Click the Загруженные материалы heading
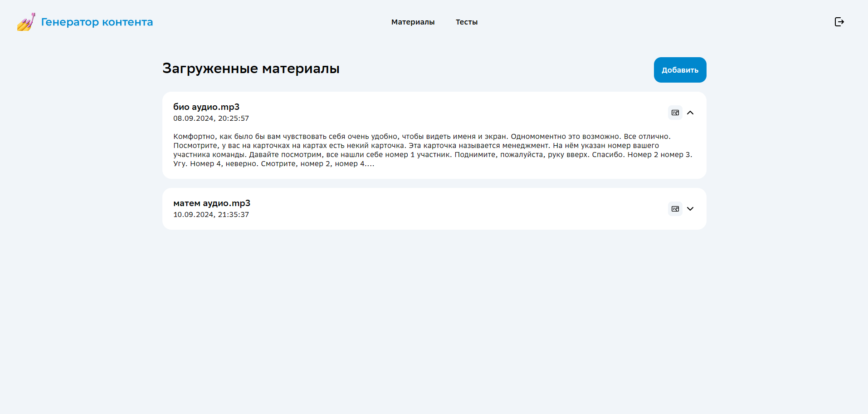Screen dimensions: 868x414 (x=251, y=69)
